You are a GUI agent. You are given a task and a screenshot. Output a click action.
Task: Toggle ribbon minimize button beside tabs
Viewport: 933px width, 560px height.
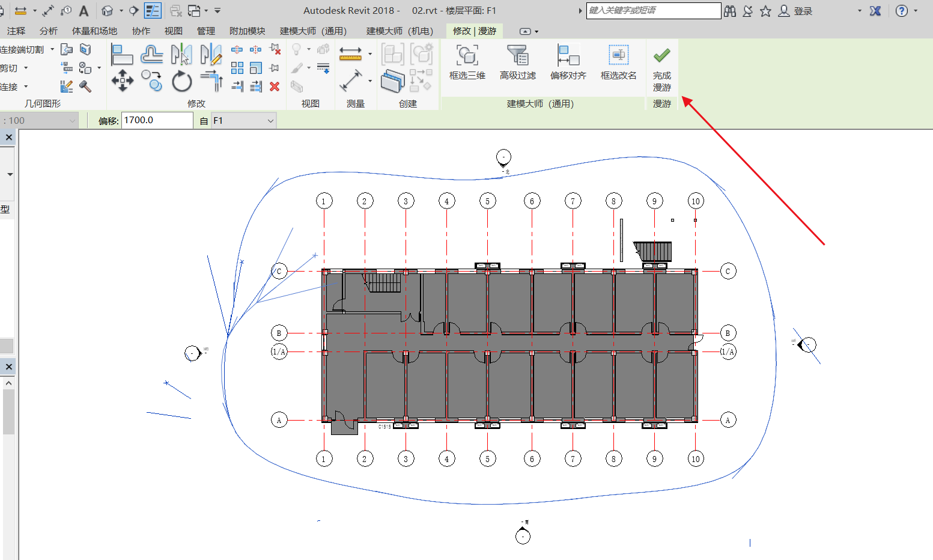[525, 31]
